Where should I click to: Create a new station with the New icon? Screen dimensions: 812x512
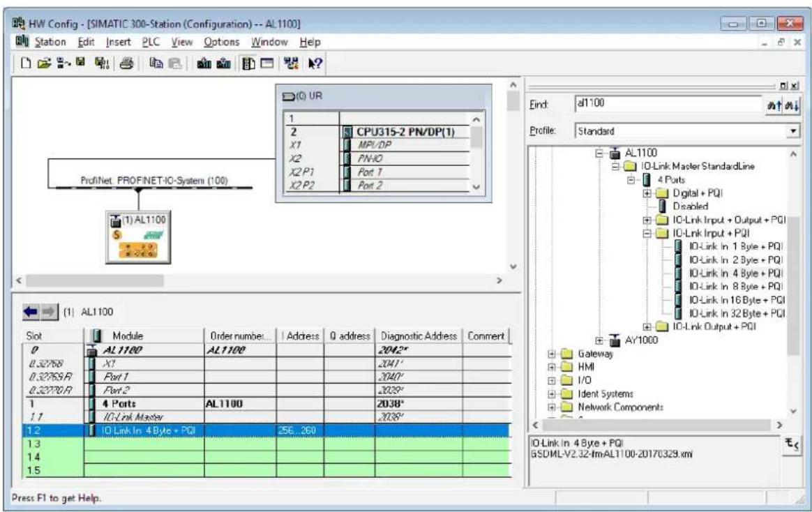pyautogui.click(x=25, y=63)
